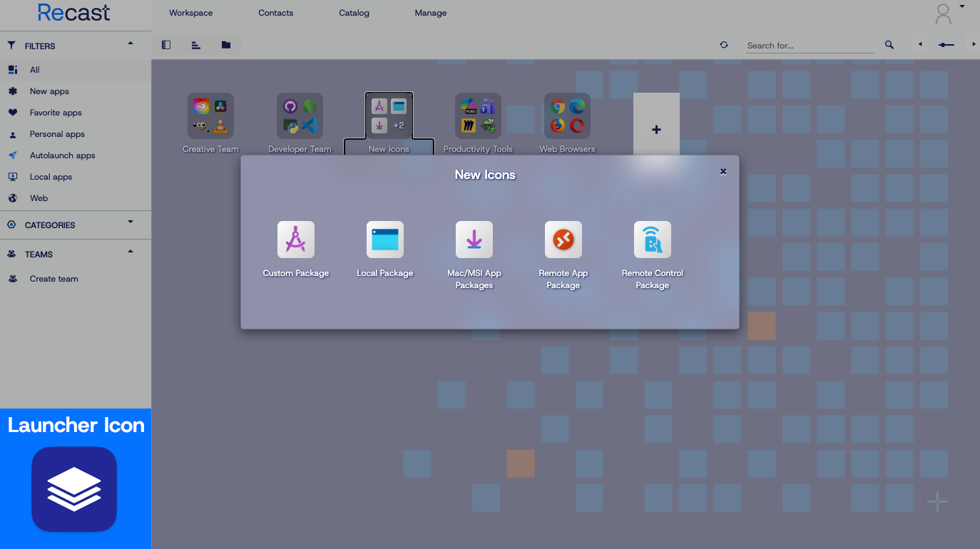Toggle the folder view icon

pos(226,45)
